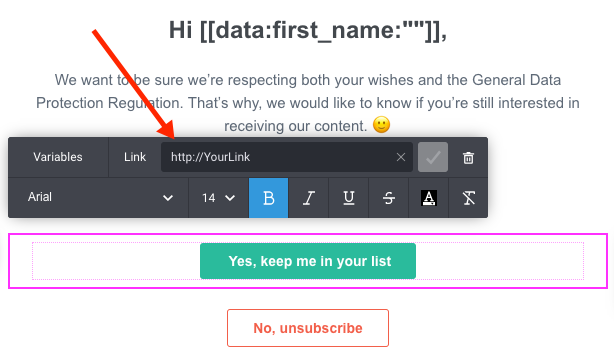Image resolution: width=614 pixels, height=361 pixels.
Task: Select the GDPR paragraph text block
Action: click(x=308, y=103)
